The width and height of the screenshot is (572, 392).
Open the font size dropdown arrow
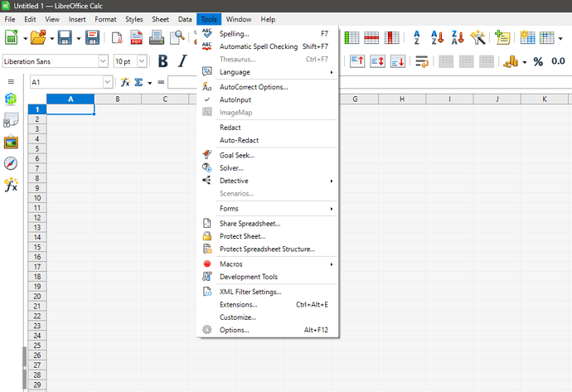[142, 61]
